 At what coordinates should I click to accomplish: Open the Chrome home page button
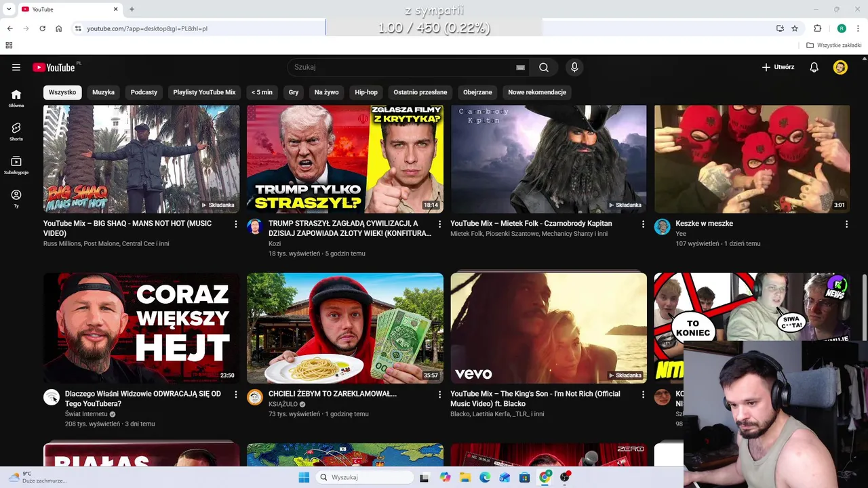(x=59, y=28)
